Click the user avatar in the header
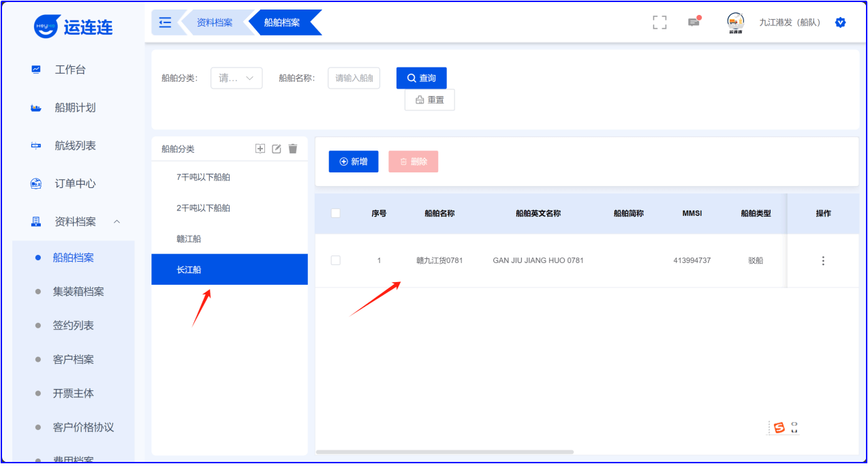 click(735, 22)
